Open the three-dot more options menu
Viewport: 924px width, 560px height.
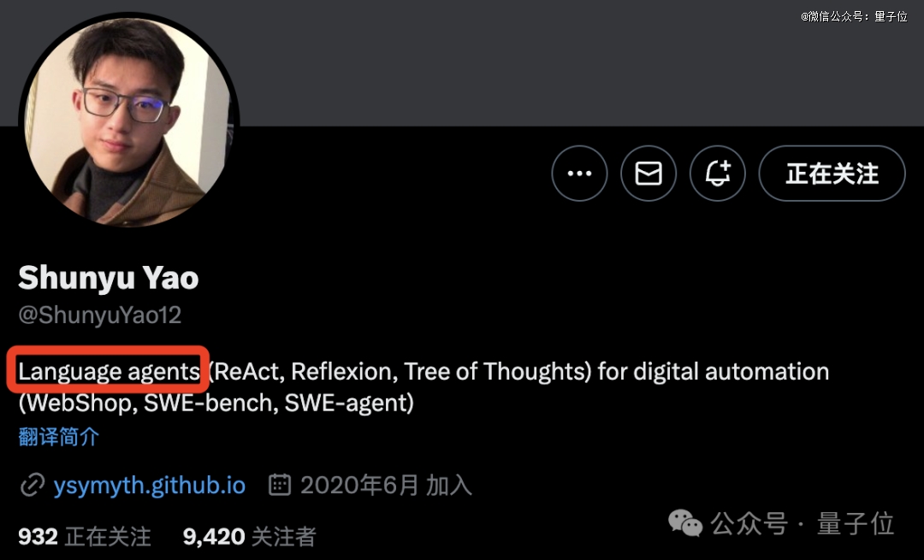tap(579, 173)
